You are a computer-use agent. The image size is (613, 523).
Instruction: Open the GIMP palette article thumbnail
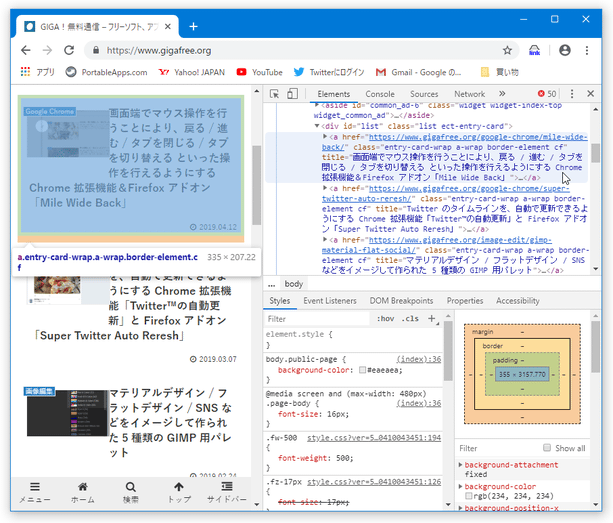pyautogui.click(x=67, y=413)
